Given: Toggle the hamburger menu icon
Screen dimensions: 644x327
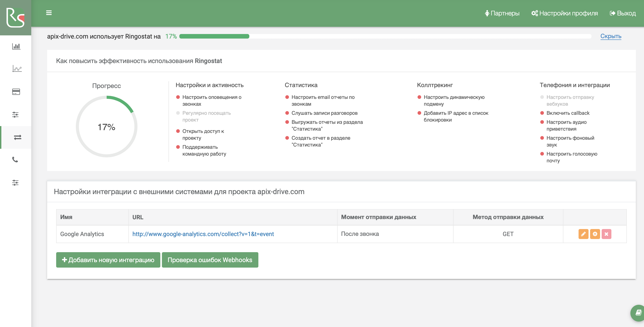Looking at the screenshot, I should pyautogui.click(x=49, y=13).
